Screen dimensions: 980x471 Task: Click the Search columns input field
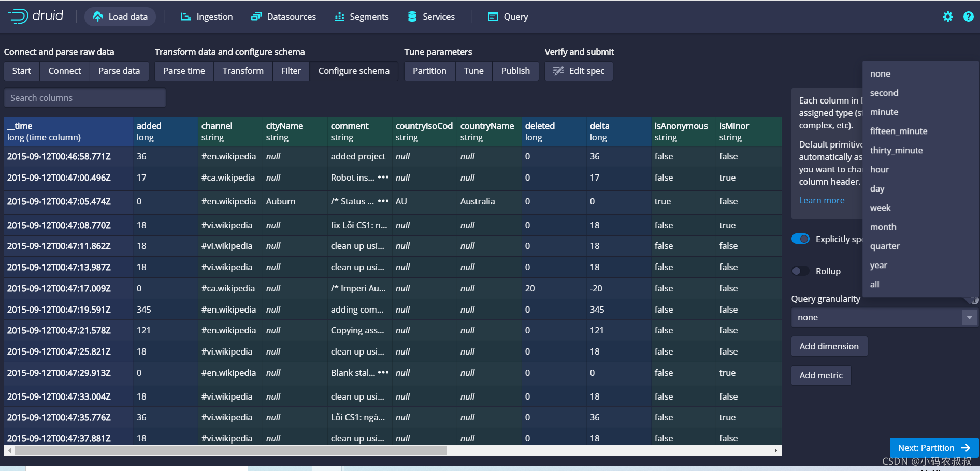85,98
